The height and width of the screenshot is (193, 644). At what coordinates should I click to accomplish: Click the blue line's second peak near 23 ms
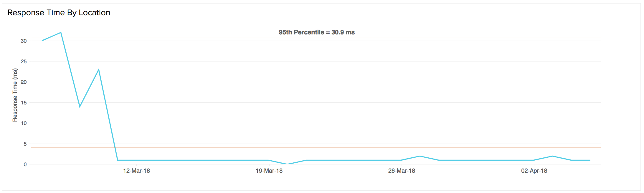99,70
